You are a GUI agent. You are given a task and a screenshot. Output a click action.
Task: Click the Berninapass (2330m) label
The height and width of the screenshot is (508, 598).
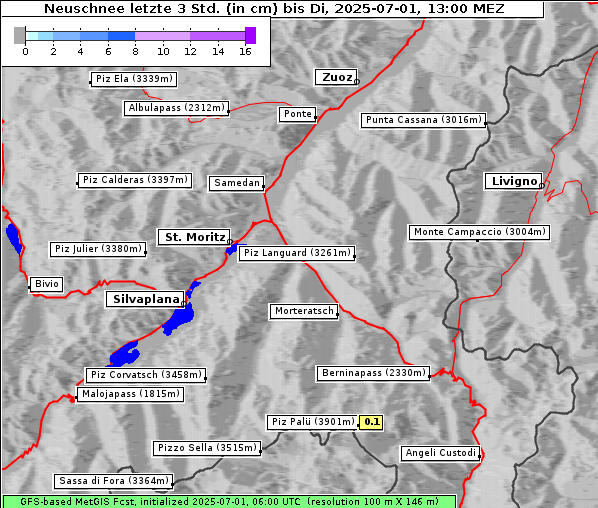[x=373, y=373]
